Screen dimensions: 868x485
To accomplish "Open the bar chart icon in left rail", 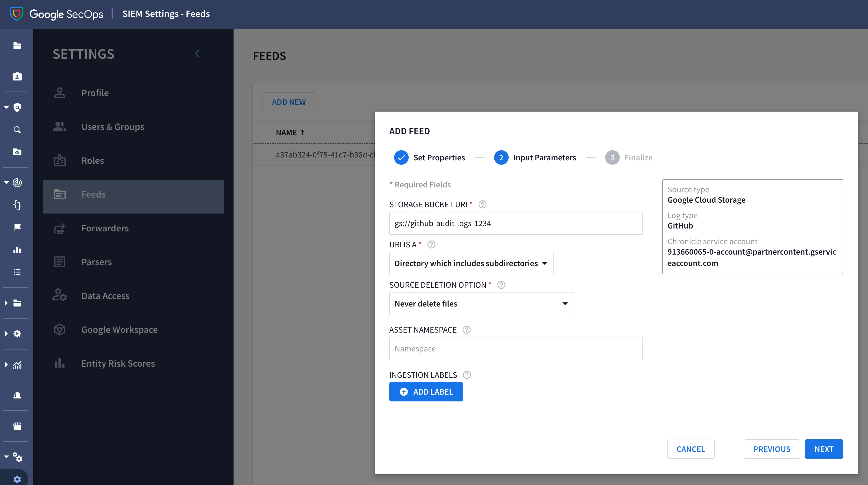I will pyautogui.click(x=17, y=250).
